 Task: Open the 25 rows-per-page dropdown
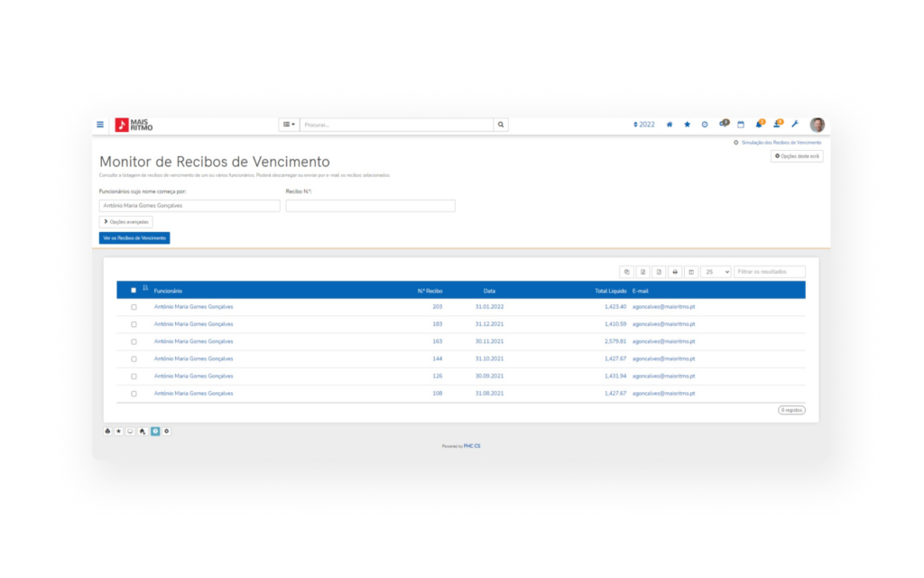click(716, 271)
